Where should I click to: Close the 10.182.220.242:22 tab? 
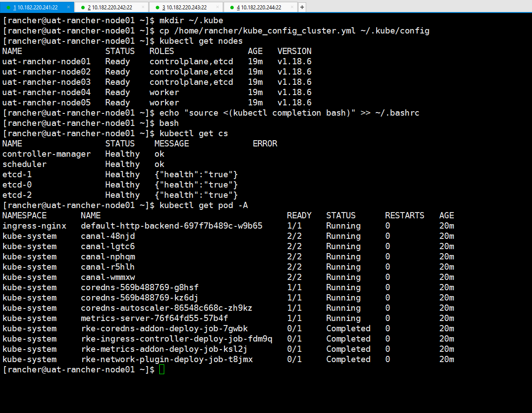143,7
